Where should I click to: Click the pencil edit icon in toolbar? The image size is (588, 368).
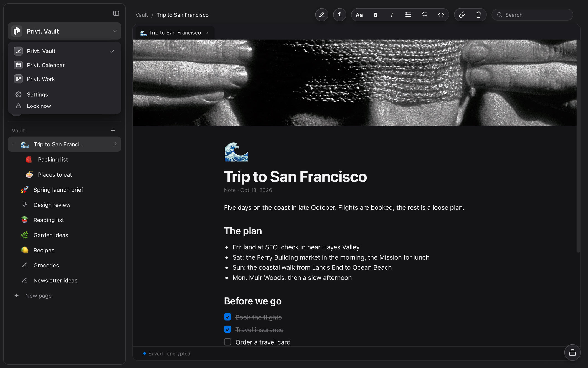[322, 15]
